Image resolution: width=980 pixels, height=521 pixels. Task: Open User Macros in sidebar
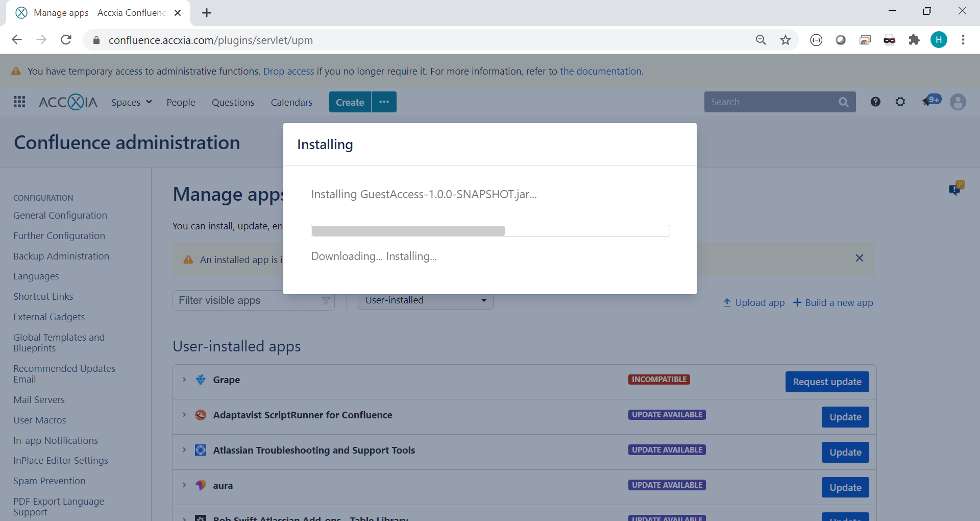coord(40,420)
